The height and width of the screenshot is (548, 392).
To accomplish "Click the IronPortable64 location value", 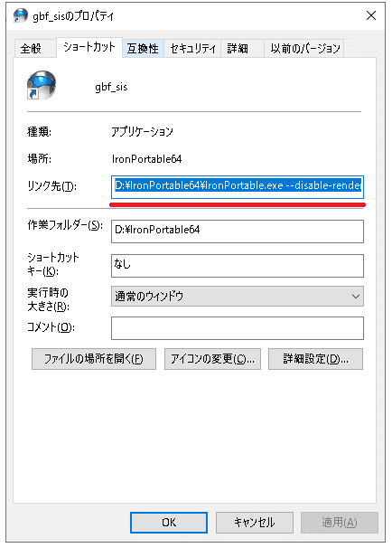I will click(147, 159).
